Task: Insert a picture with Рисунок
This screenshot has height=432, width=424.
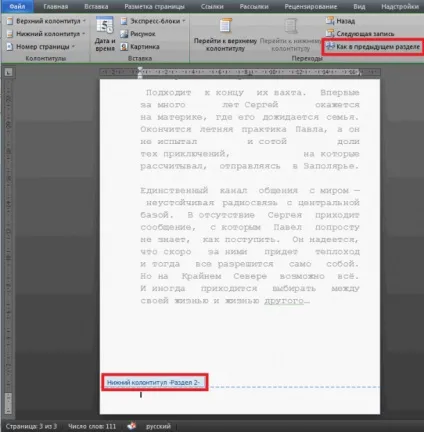Action: (138, 34)
